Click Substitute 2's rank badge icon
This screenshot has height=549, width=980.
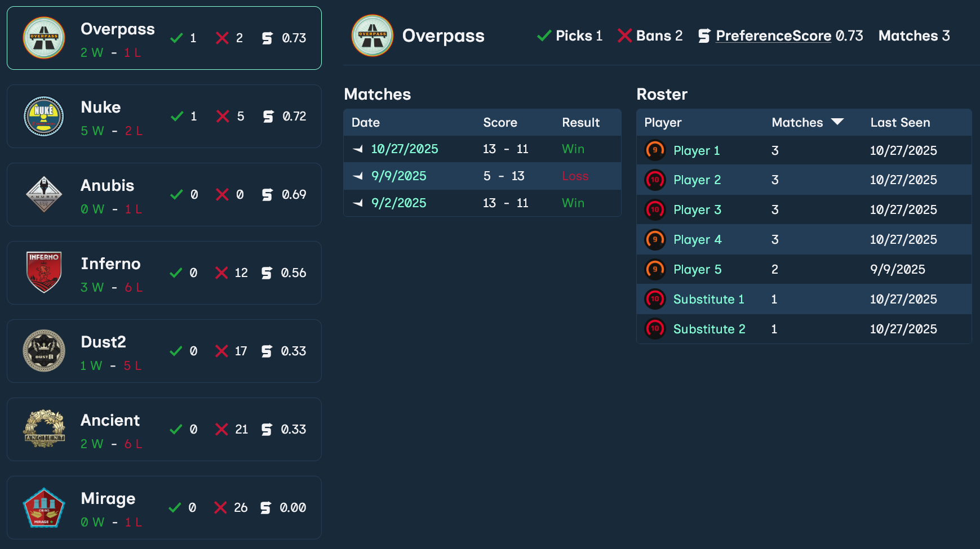pos(655,329)
